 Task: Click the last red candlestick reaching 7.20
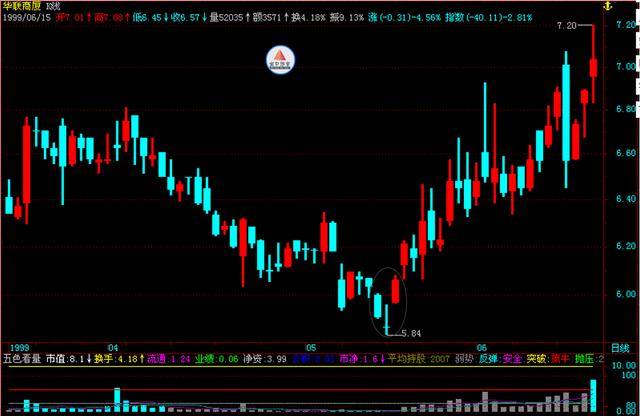[593, 64]
